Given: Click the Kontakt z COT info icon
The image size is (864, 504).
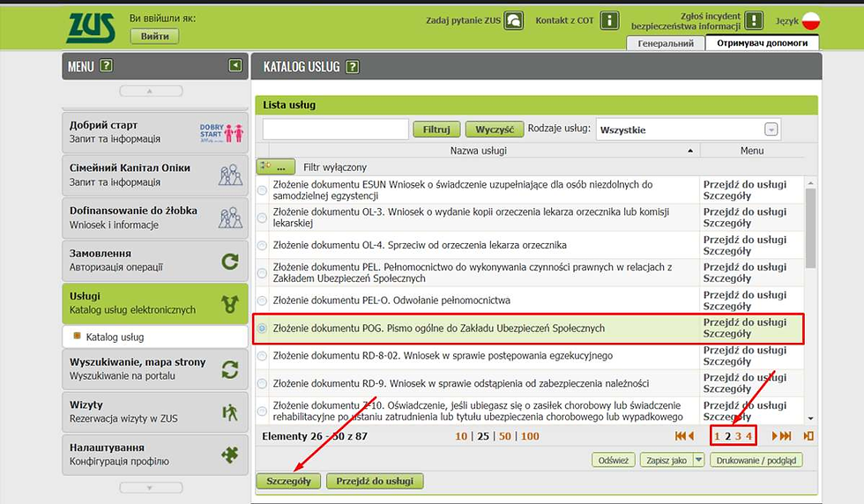Looking at the screenshot, I should pyautogui.click(x=609, y=21).
